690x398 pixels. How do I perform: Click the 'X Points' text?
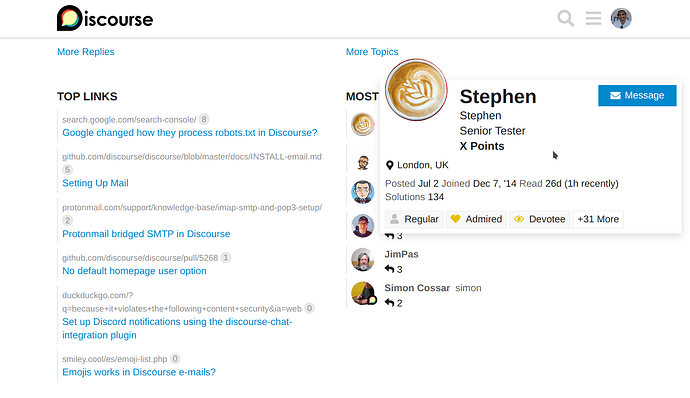click(482, 146)
